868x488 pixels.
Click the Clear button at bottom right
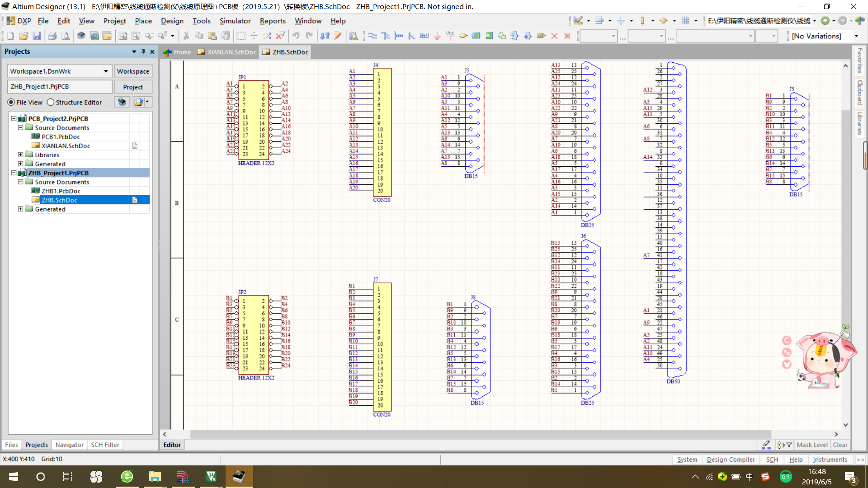click(840, 445)
